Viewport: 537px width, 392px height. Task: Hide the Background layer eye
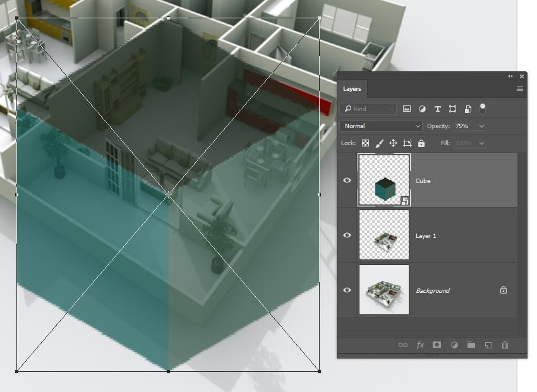click(347, 290)
